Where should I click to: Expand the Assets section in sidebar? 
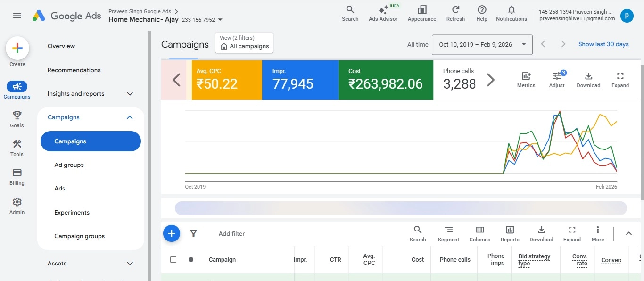130,264
